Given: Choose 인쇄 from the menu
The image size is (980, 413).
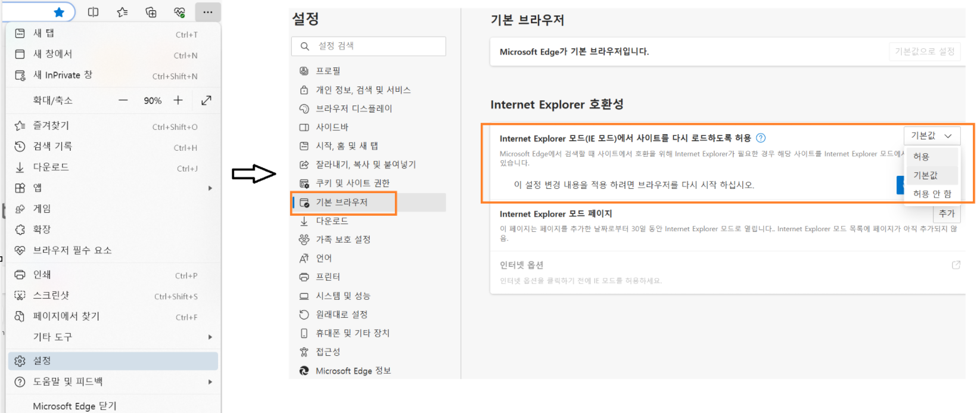Looking at the screenshot, I should click(x=113, y=275).
